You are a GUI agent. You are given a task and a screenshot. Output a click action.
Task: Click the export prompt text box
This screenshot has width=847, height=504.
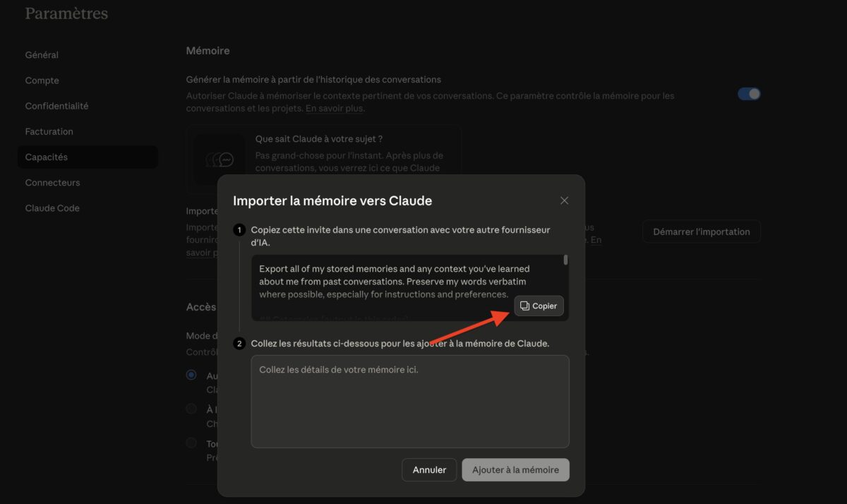[410, 288]
